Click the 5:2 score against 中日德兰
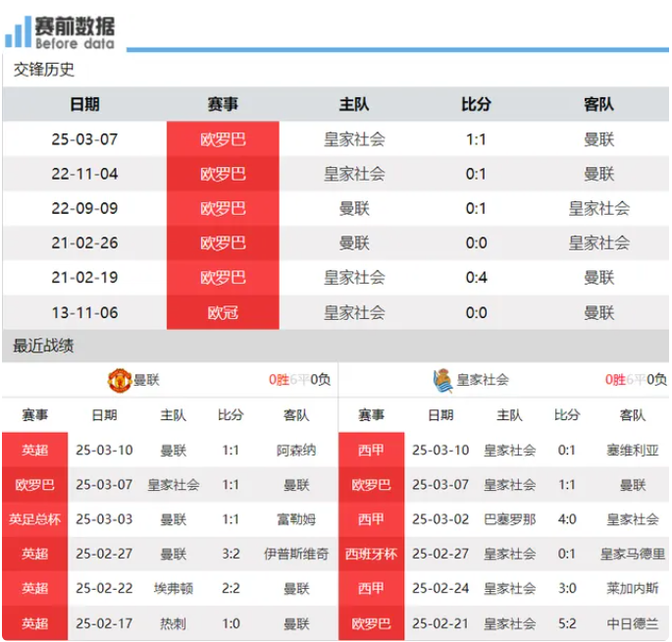The image size is (672, 642). [x=567, y=623]
